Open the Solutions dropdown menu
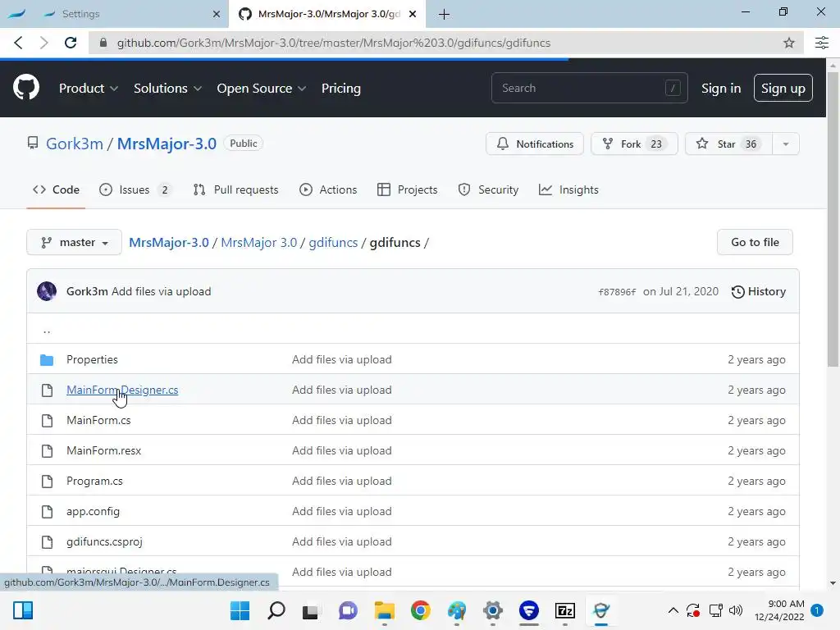 pos(167,89)
